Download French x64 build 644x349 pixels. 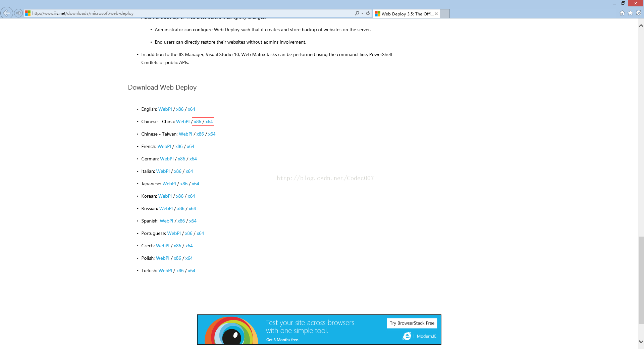coord(191,146)
